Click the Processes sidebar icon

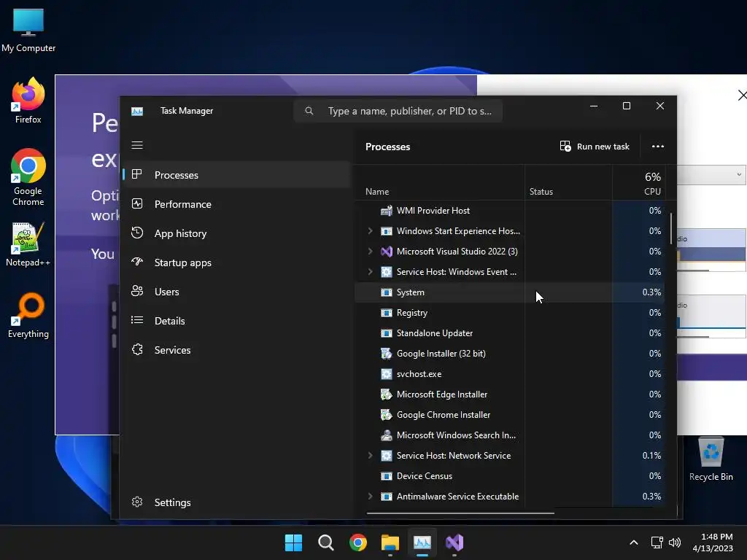pyautogui.click(x=136, y=174)
